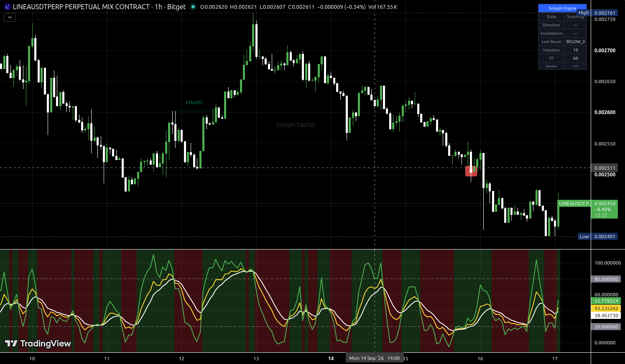Click the date label 10 on time axis
The image size is (625, 364).
pos(32,359)
